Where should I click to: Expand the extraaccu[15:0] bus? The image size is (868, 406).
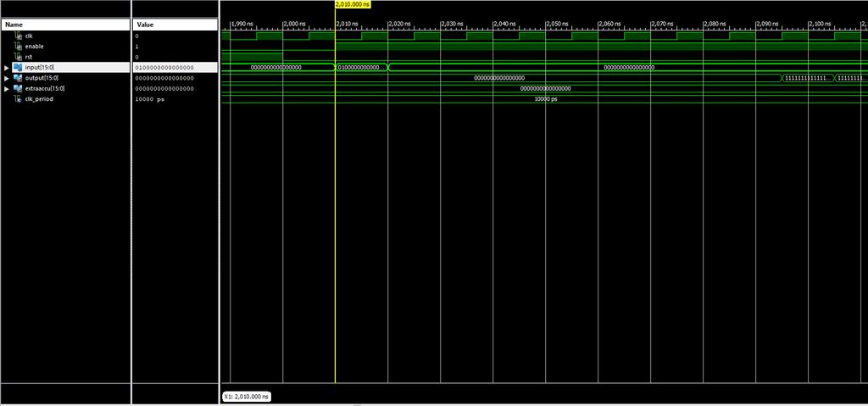coord(7,89)
